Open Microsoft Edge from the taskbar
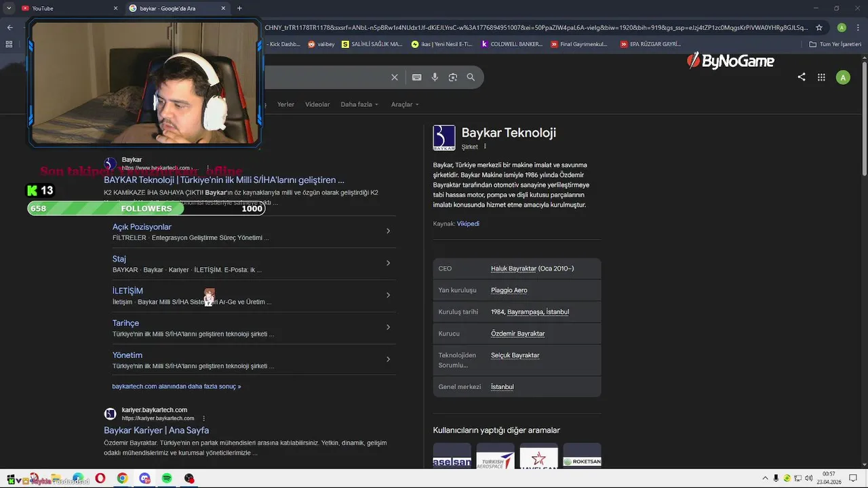The height and width of the screenshot is (488, 868). 78,479
